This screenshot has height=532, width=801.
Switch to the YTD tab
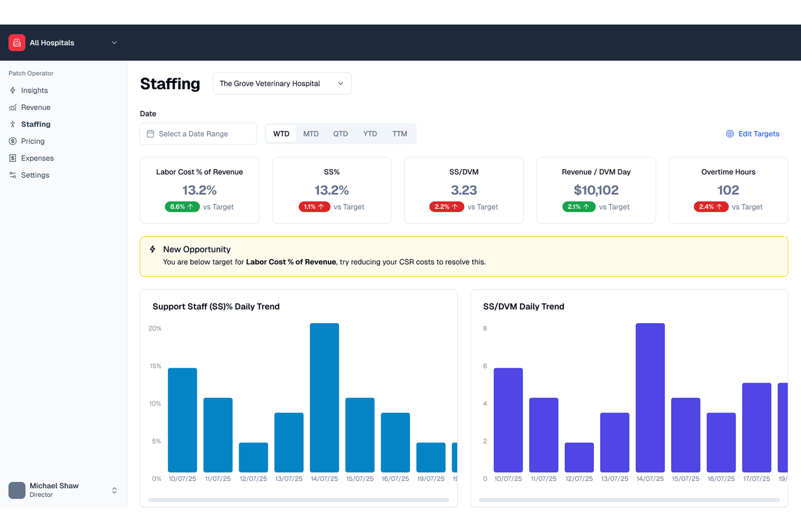pyautogui.click(x=370, y=133)
